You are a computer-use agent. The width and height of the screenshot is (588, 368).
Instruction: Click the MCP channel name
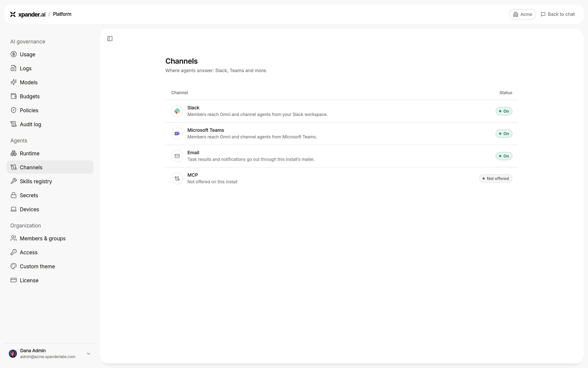[x=193, y=175]
